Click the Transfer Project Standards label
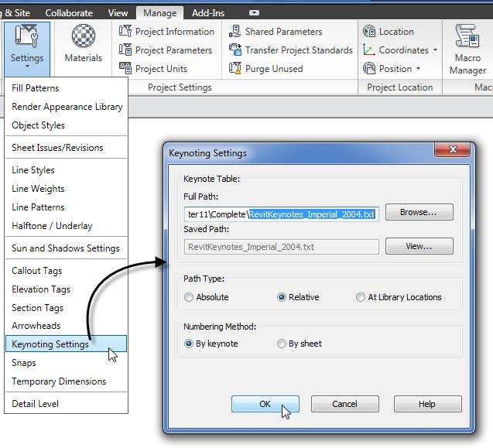 [299, 50]
